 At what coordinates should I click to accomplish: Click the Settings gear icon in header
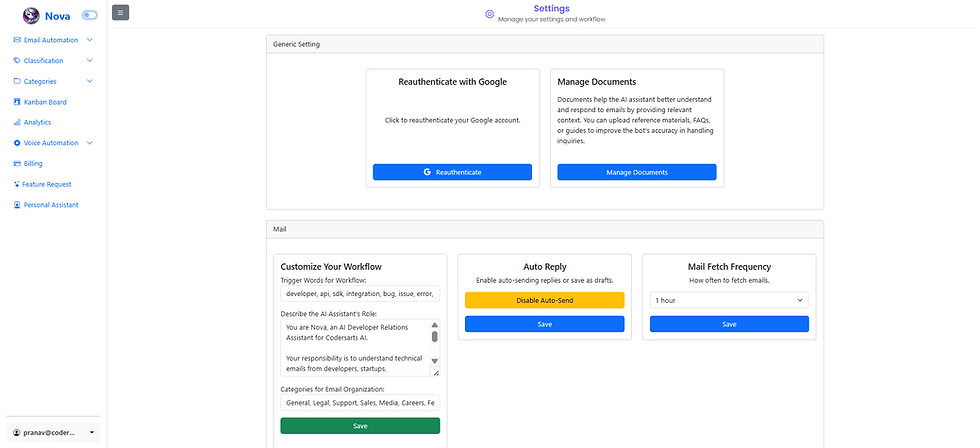(x=489, y=14)
